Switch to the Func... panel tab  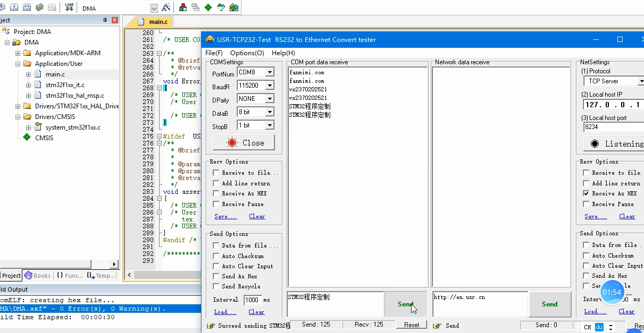tap(70, 276)
